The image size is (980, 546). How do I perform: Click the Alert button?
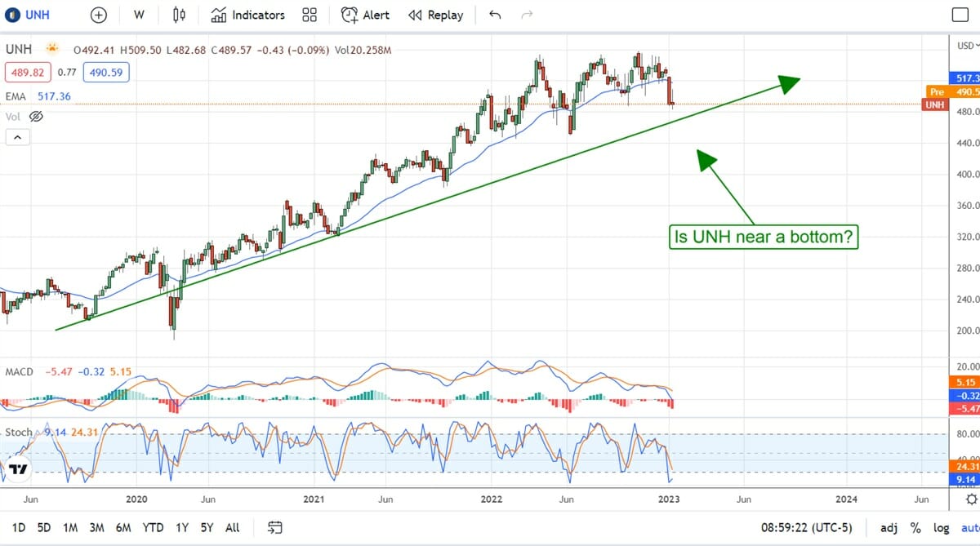[x=365, y=15]
